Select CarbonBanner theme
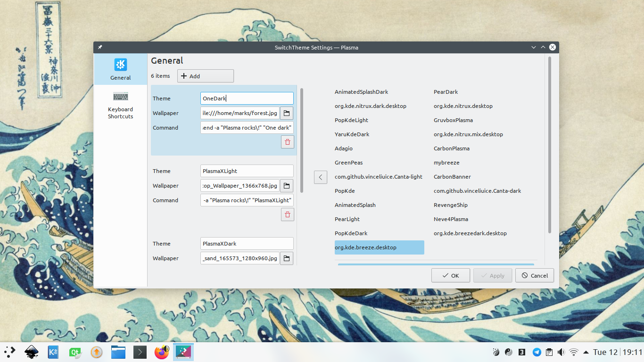 tap(452, 177)
